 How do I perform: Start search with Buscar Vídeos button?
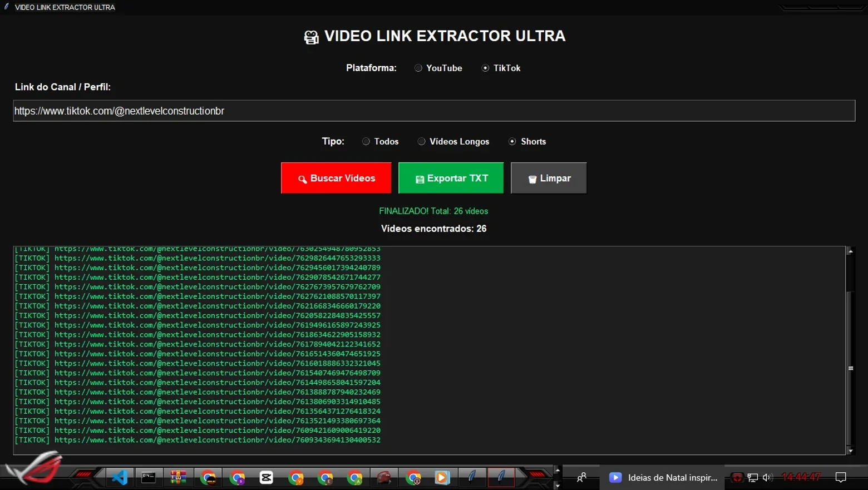coord(336,178)
